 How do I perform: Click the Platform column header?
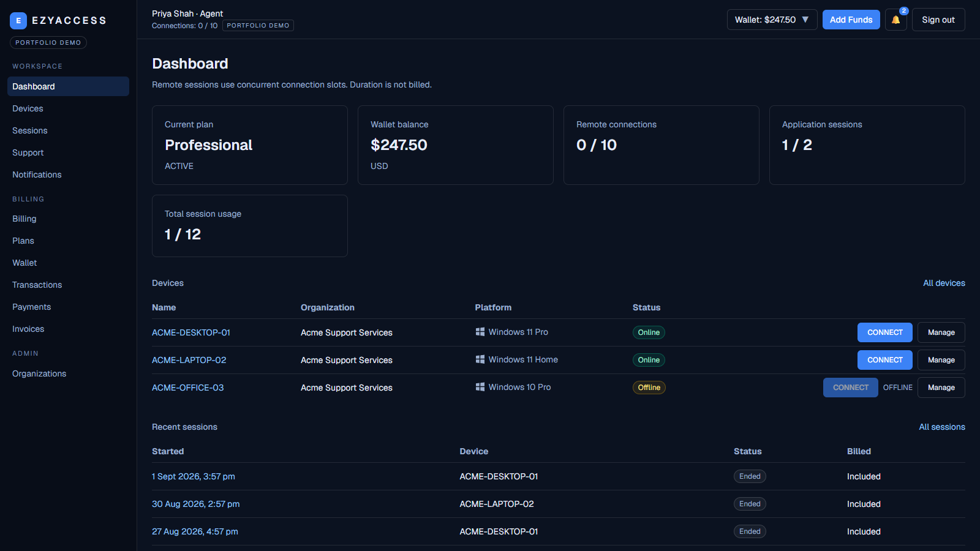[x=493, y=307]
